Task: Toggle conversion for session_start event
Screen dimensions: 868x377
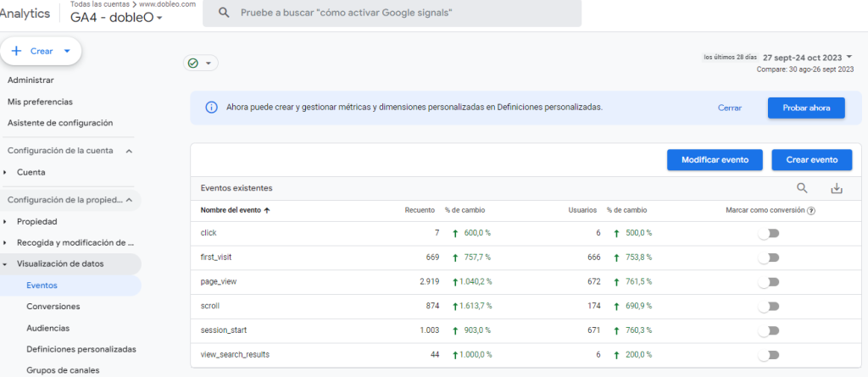Action: pyautogui.click(x=768, y=330)
